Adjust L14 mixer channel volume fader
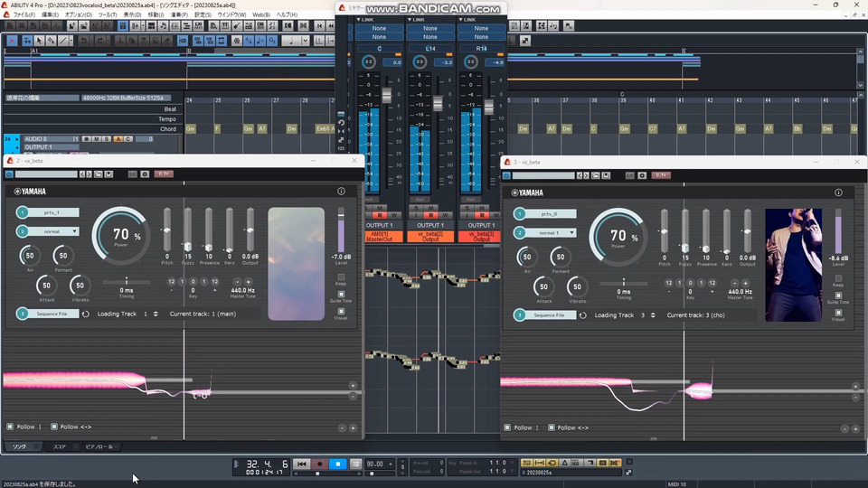868x488 pixels. point(438,103)
